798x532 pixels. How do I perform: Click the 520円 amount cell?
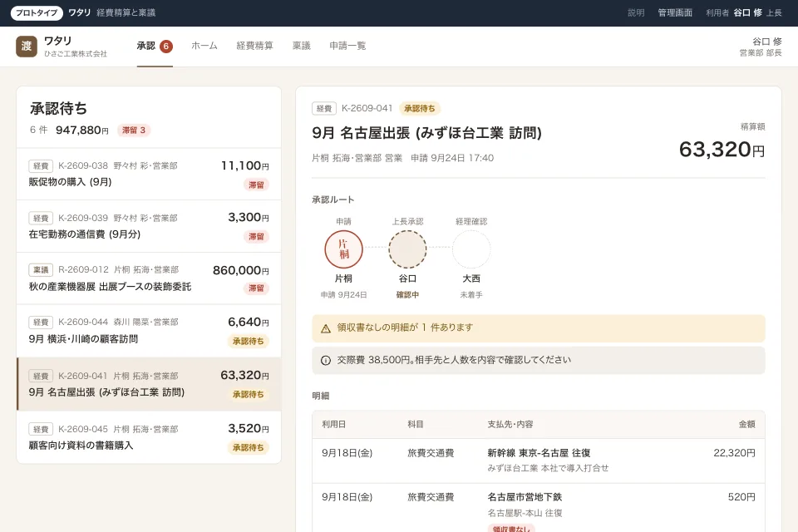pyautogui.click(x=741, y=497)
